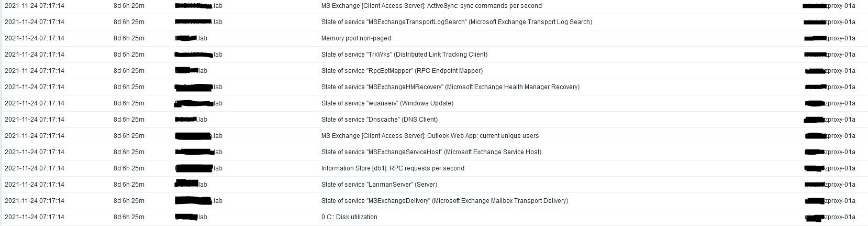Click the 8d 6h 25m duration in the wuauserv row
Screen dimensions: 868x226
pyautogui.click(x=129, y=103)
